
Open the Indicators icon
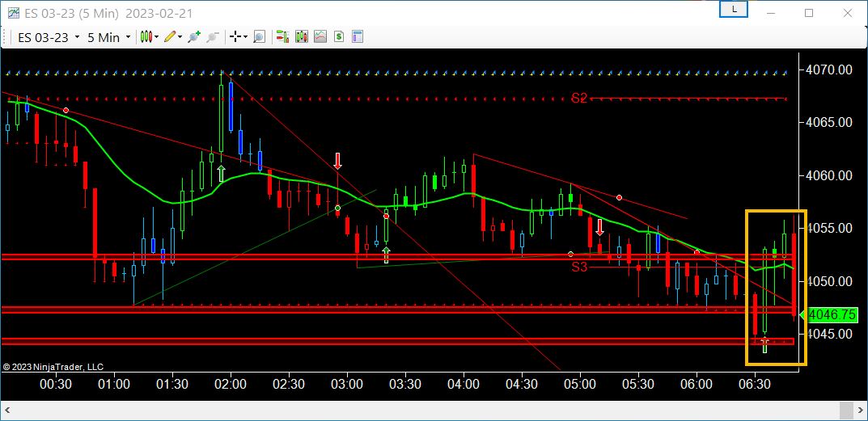[320, 37]
